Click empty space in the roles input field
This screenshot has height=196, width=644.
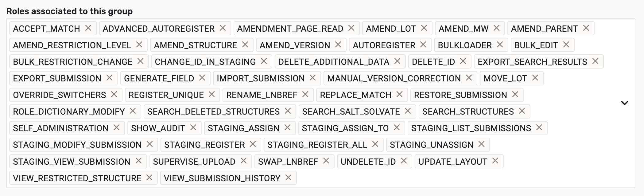(430, 178)
